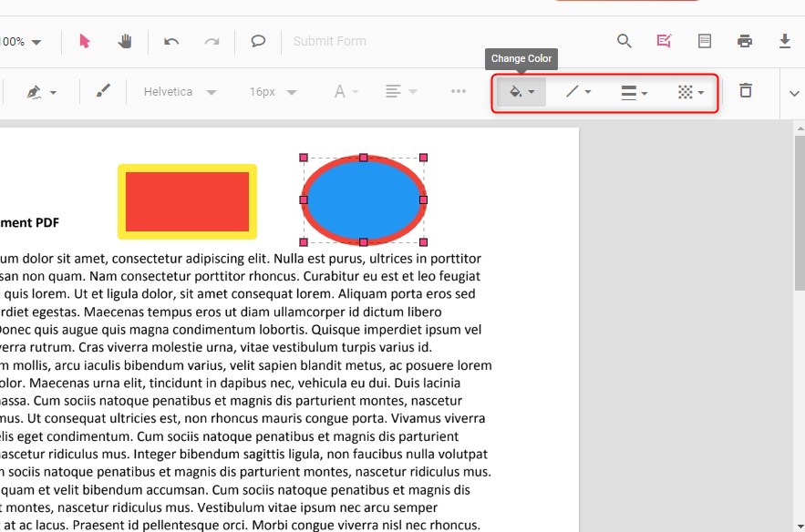This screenshot has height=532, width=805.
Task: Select the blue ellipse shape
Action: pos(363,200)
